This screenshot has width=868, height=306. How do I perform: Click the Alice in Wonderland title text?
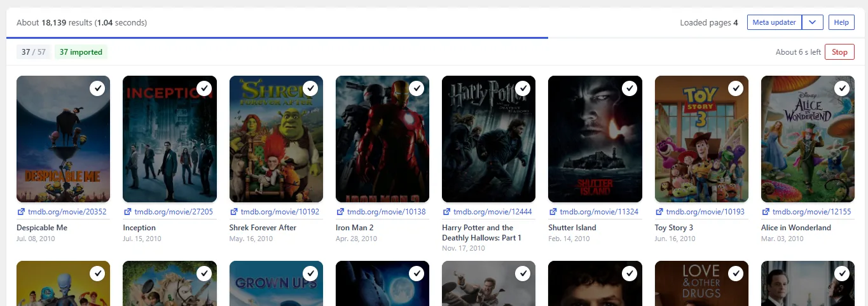(796, 228)
